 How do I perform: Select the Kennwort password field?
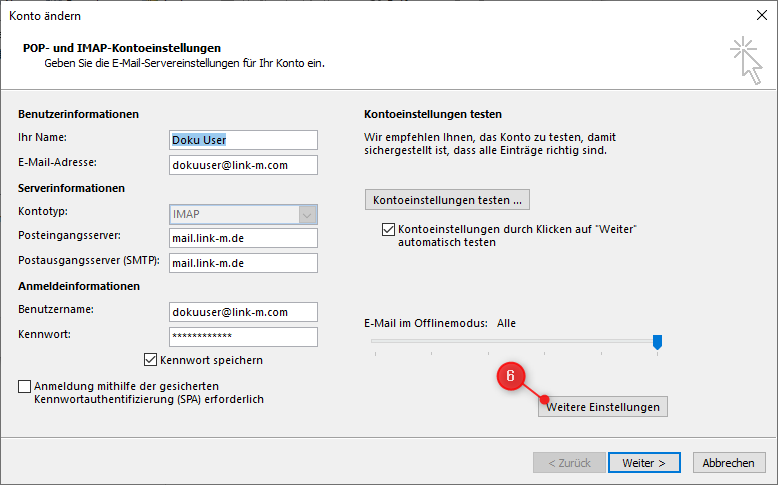click(x=243, y=337)
